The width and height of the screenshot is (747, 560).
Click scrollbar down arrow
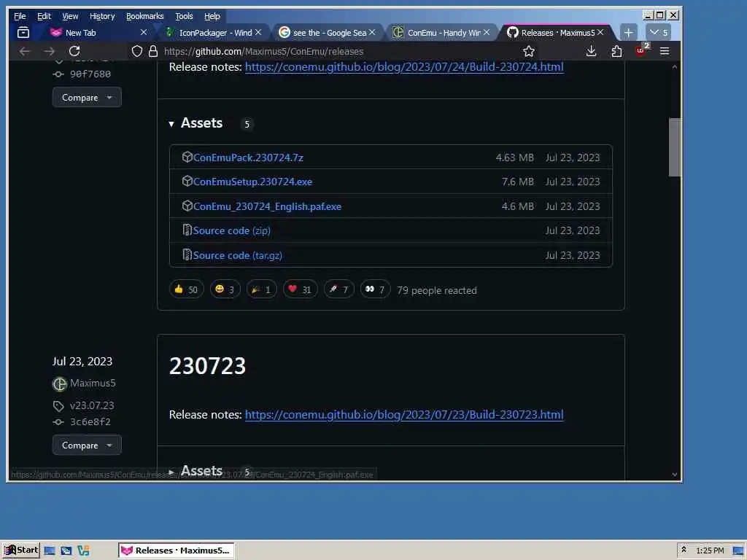point(674,474)
